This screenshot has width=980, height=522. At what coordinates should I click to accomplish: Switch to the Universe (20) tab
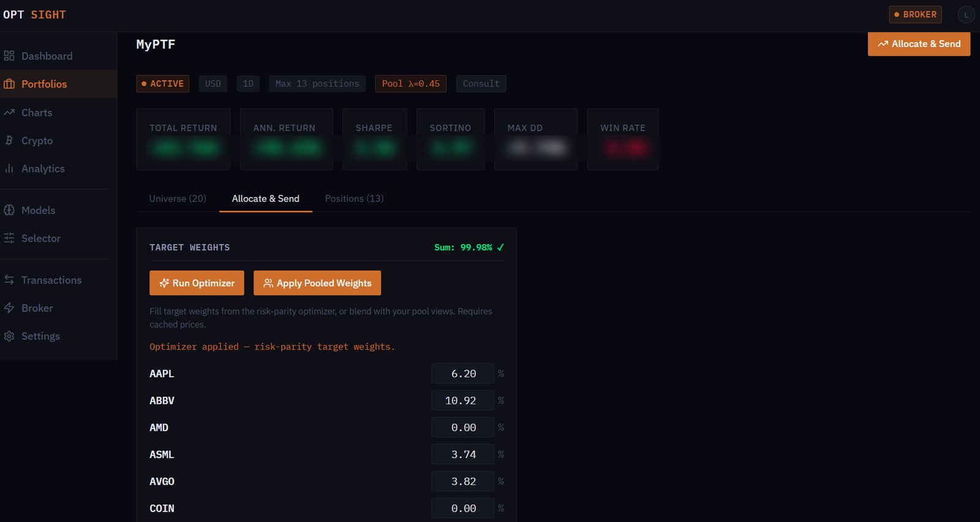(178, 198)
